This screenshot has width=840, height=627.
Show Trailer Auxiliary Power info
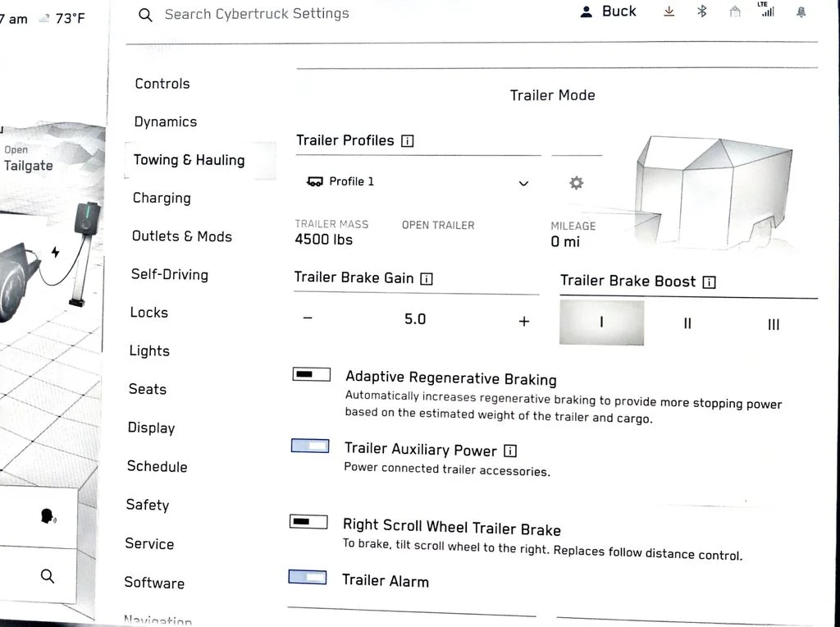point(510,451)
